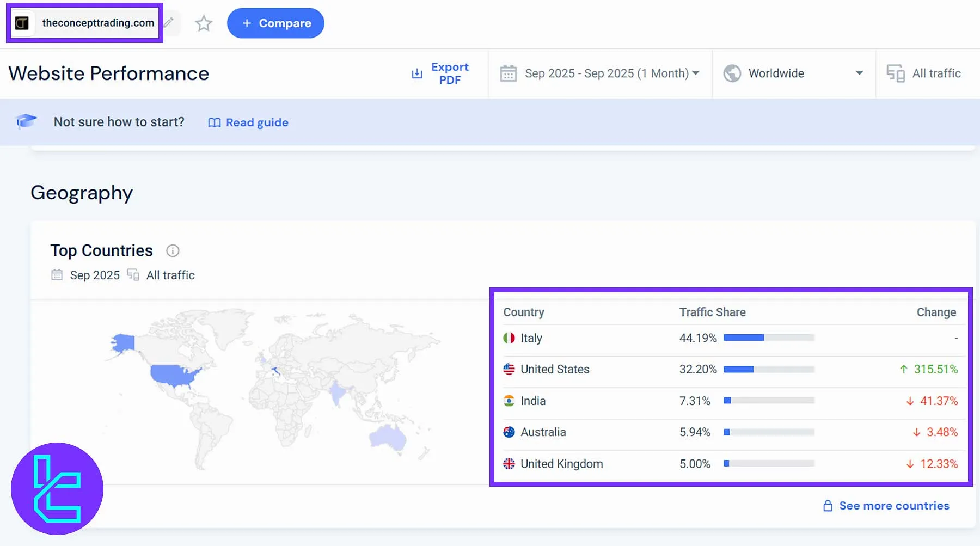
Task: Click the globe icon next to Worldwide
Action: click(732, 73)
